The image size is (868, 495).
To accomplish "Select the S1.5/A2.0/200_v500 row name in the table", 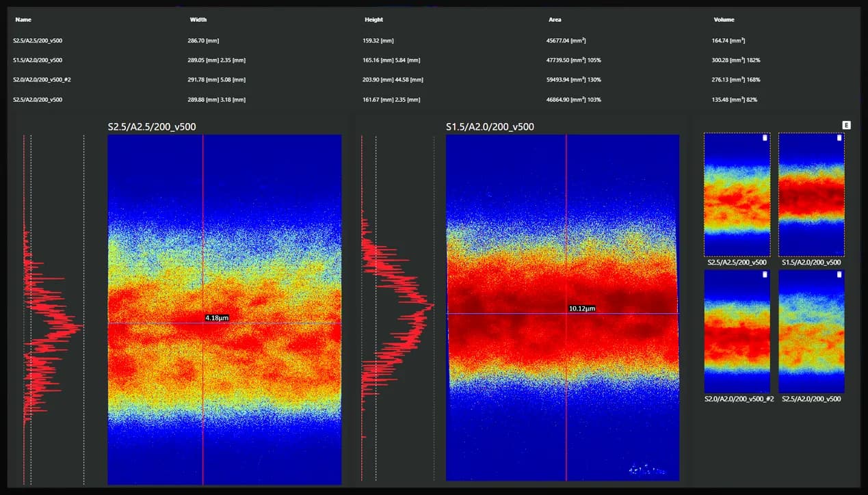I will pos(38,60).
